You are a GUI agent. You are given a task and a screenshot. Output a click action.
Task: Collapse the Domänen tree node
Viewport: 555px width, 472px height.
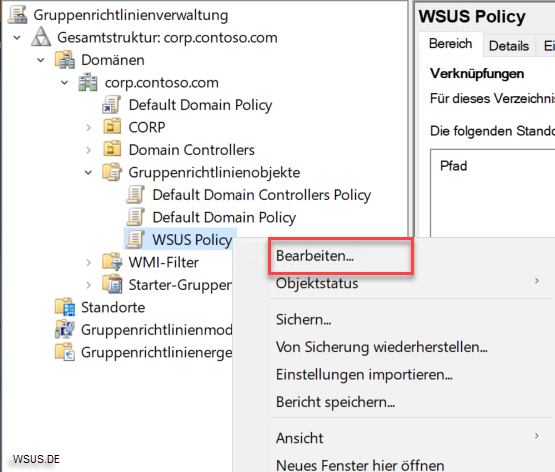pyautogui.click(x=41, y=60)
